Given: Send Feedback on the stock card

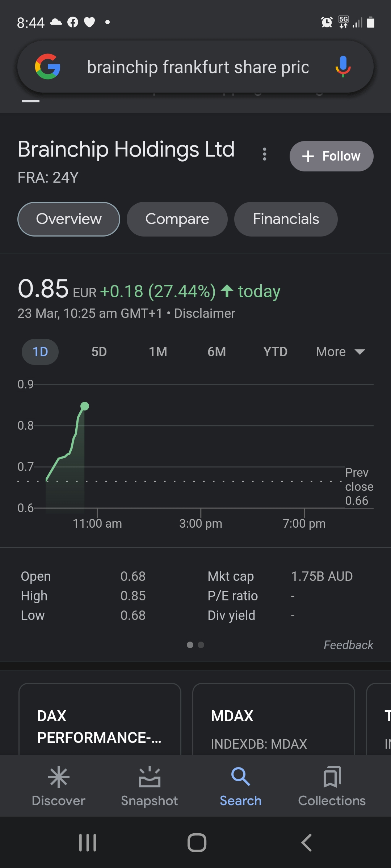Looking at the screenshot, I should click(348, 645).
